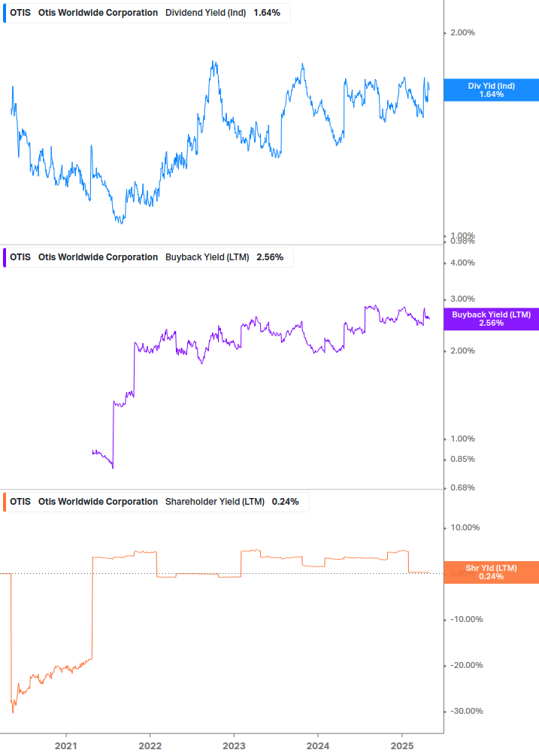Click the orange Shr Yld (LTM) 0.24% axis tag

[x=492, y=572]
